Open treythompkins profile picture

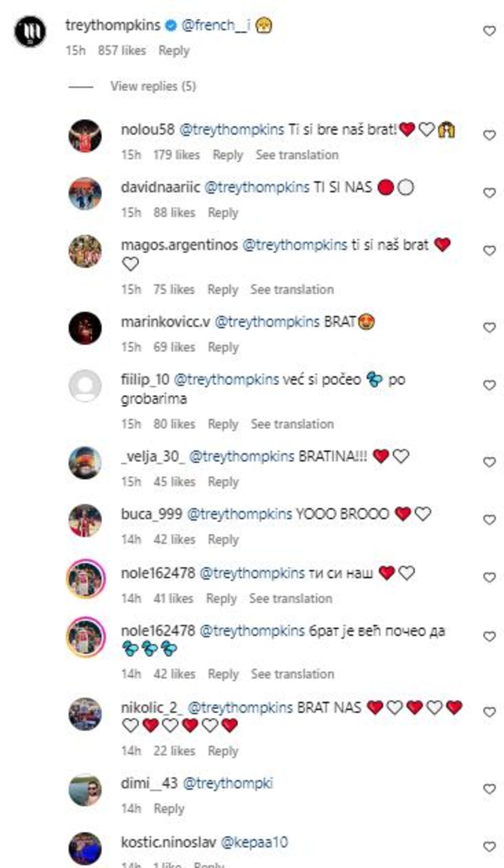(30, 31)
